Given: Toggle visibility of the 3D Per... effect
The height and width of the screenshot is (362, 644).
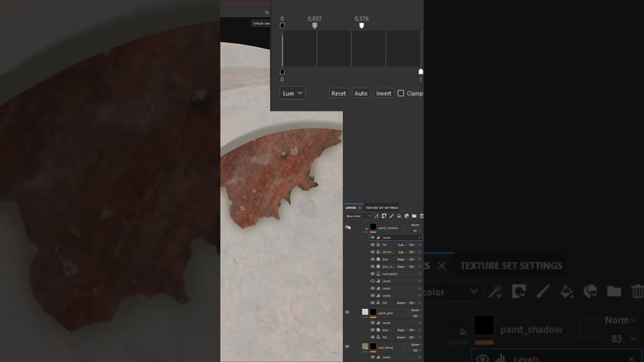Looking at the screenshot, I should [x=372, y=252].
